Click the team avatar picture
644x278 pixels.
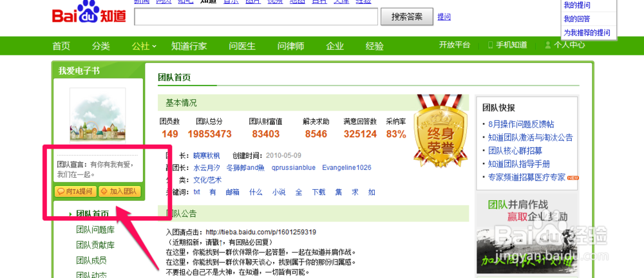click(97, 115)
